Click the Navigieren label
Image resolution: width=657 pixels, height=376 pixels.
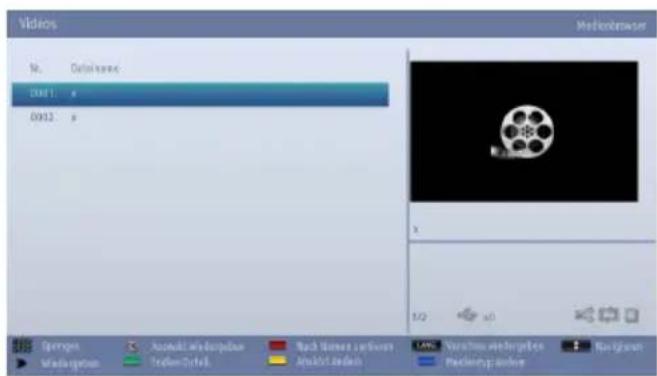(618, 347)
